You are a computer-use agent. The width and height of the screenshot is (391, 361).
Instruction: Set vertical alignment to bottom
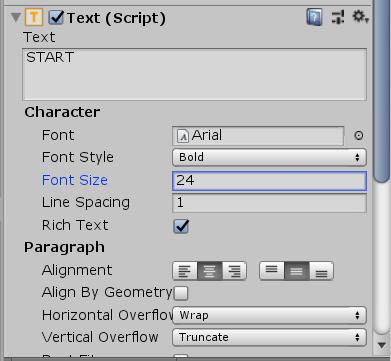click(x=321, y=271)
